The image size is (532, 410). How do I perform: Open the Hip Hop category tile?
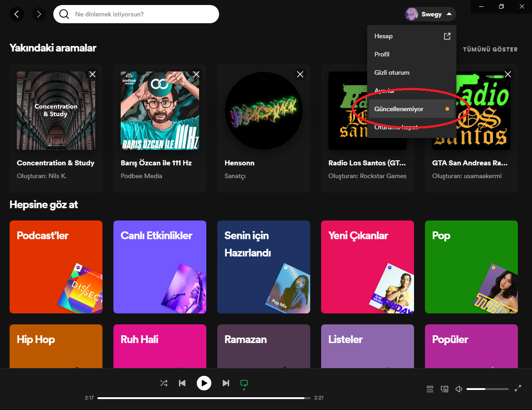click(56, 346)
